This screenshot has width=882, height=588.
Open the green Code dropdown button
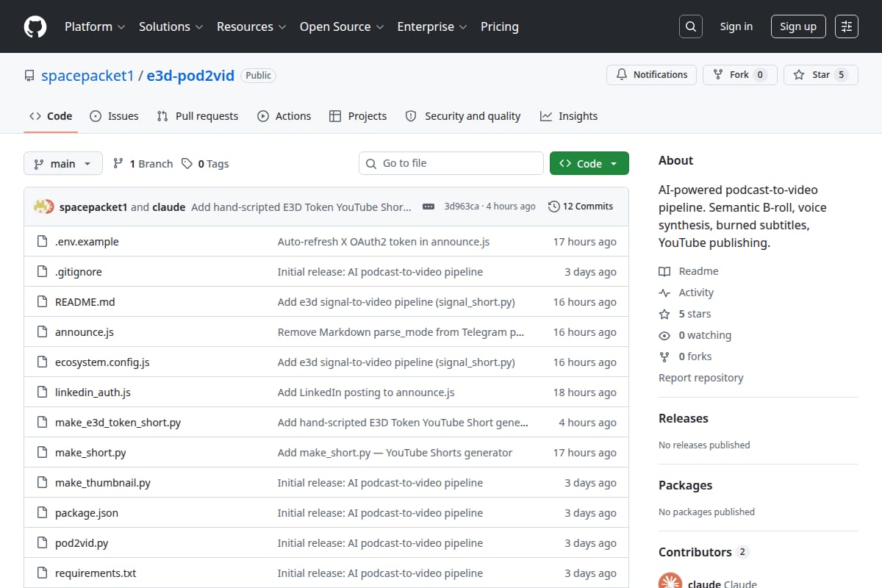pos(589,163)
